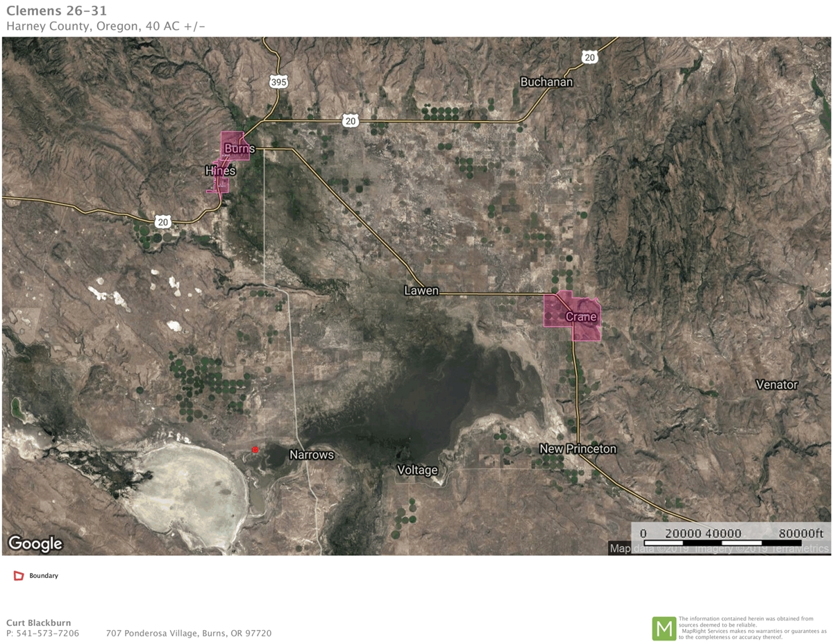Click the red Boundary legend icon
This screenshot has height=644, width=833.
(x=19, y=576)
